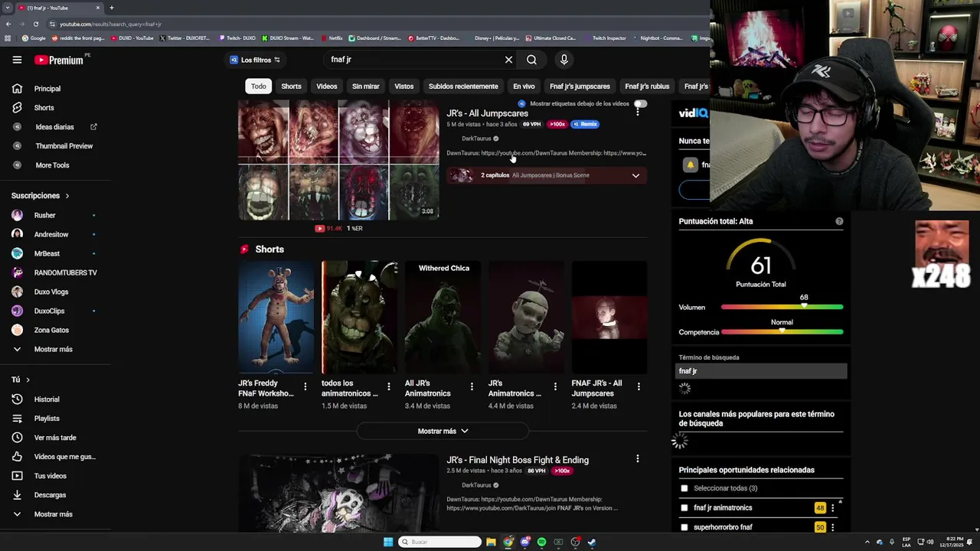Image resolution: width=980 pixels, height=551 pixels.
Task: Select the Sin mirar filter chip
Action: pos(365,86)
